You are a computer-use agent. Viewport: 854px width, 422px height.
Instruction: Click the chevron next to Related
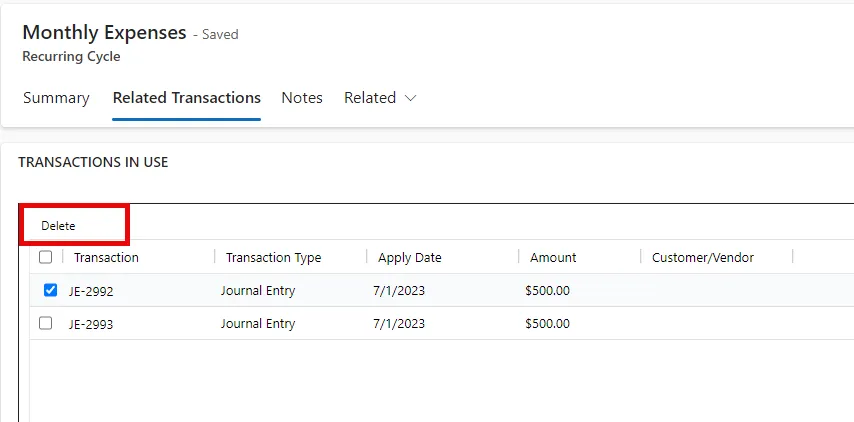pos(410,99)
